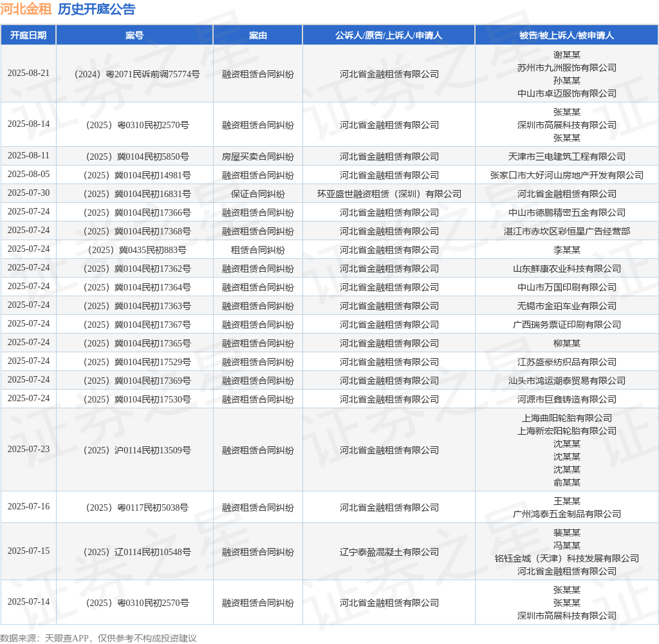Image resolution: width=659 pixels, height=644 pixels.
Task: Click the date 2025-08-11
Action: pos(28,156)
